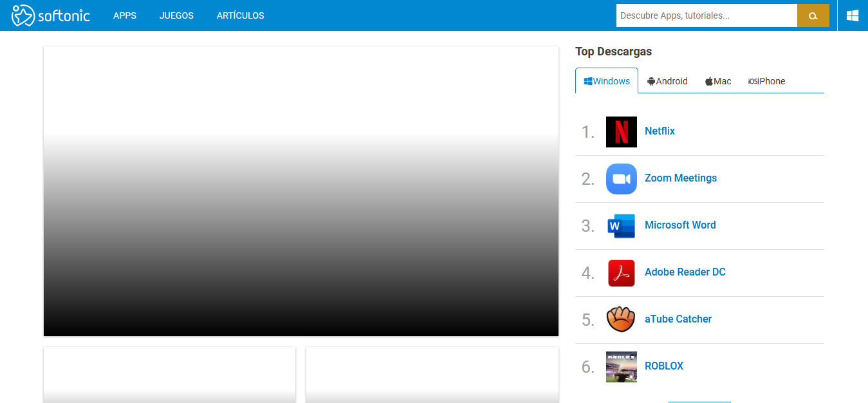Select the Windows tab in Top Descargas

point(607,81)
